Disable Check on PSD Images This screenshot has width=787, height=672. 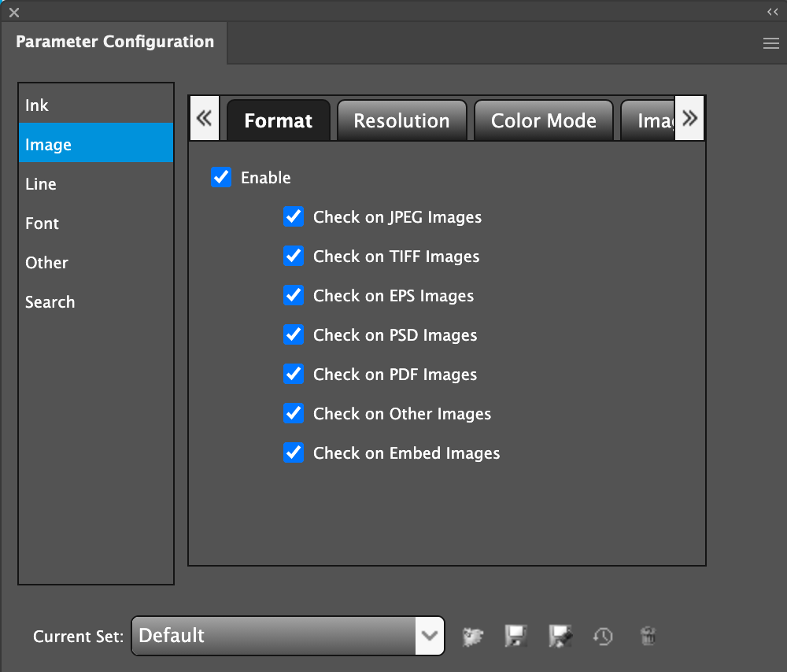point(294,335)
